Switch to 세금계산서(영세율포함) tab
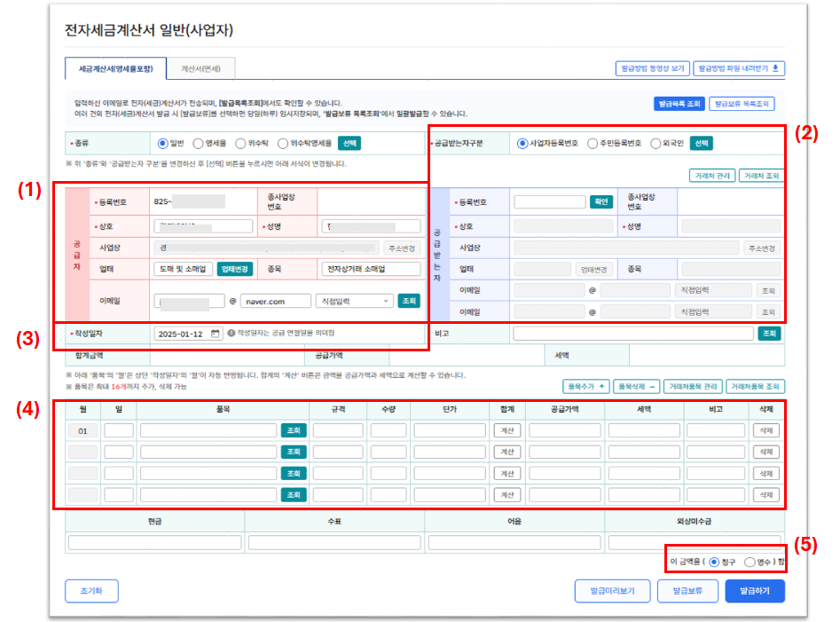 [115, 68]
